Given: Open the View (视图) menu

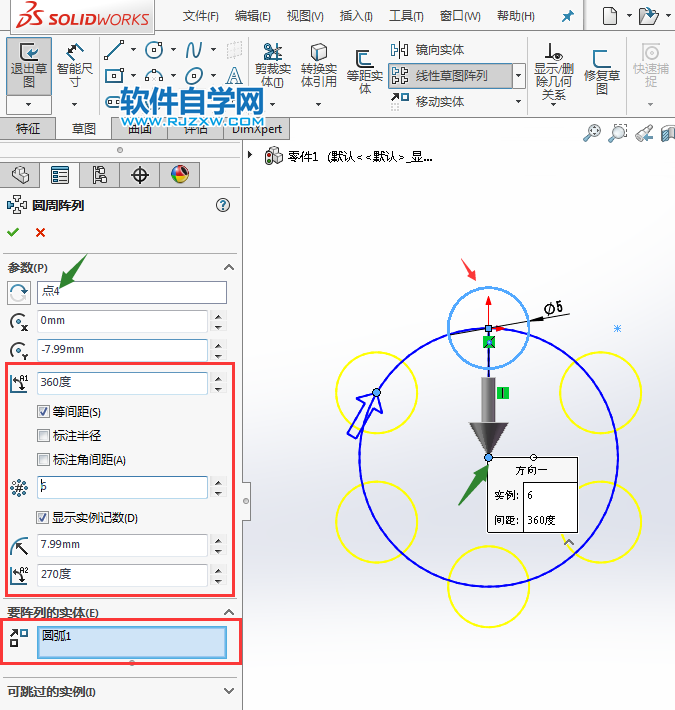Looking at the screenshot, I should [305, 17].
